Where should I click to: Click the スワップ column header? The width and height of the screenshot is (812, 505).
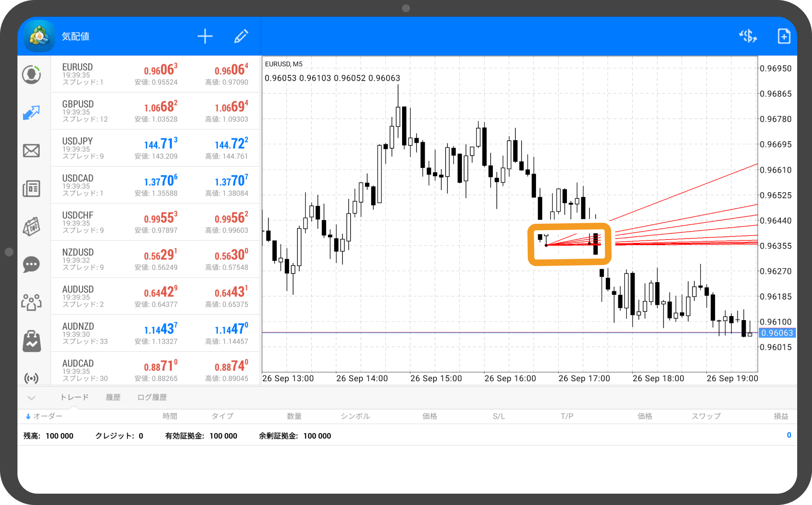tap(706, 416)
